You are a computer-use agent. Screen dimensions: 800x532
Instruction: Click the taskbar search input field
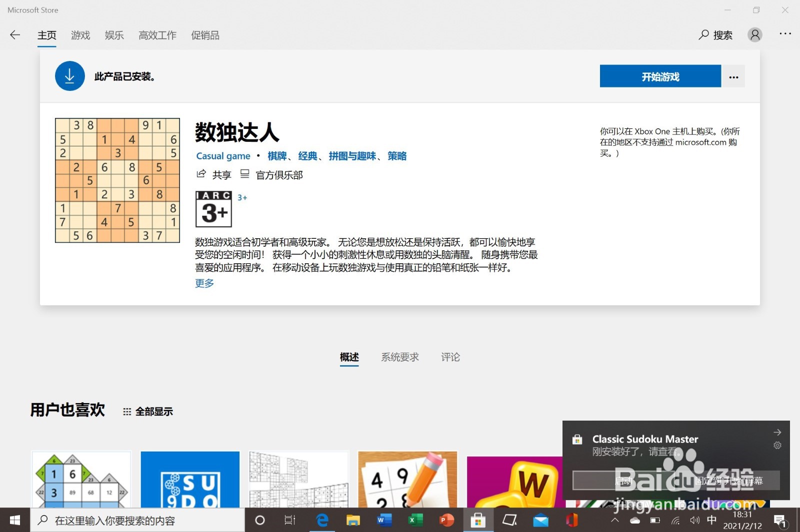tap(137, 520)
